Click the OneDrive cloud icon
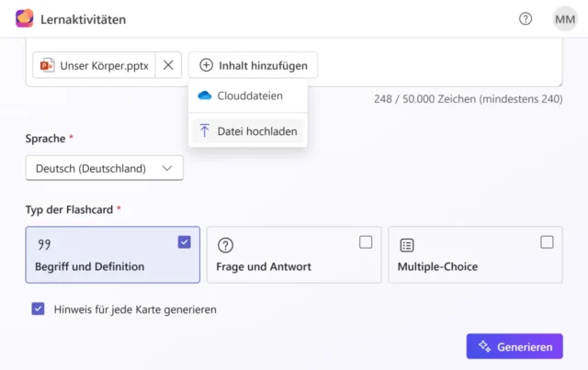The height and width of the screenshot is (370, 588). 204,95
